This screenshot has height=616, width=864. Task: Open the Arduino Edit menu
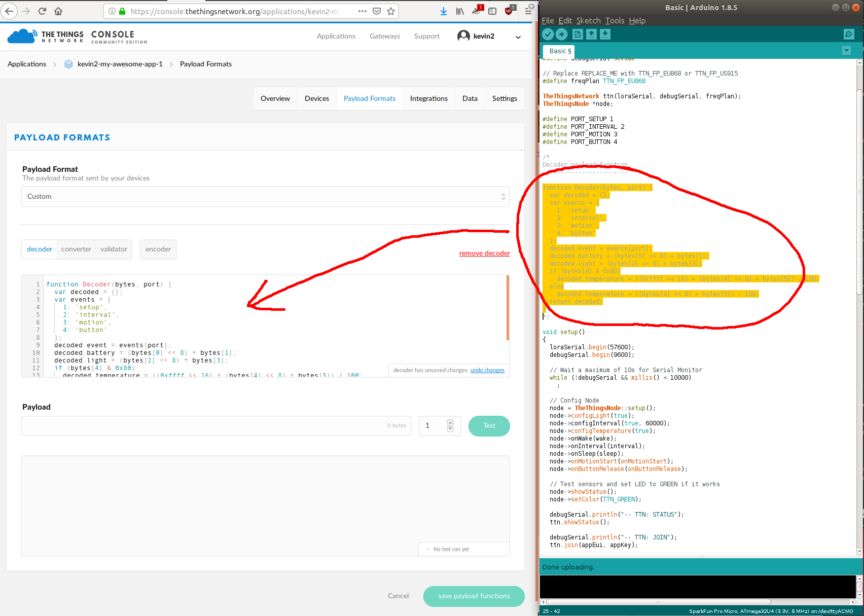point(565,21)
